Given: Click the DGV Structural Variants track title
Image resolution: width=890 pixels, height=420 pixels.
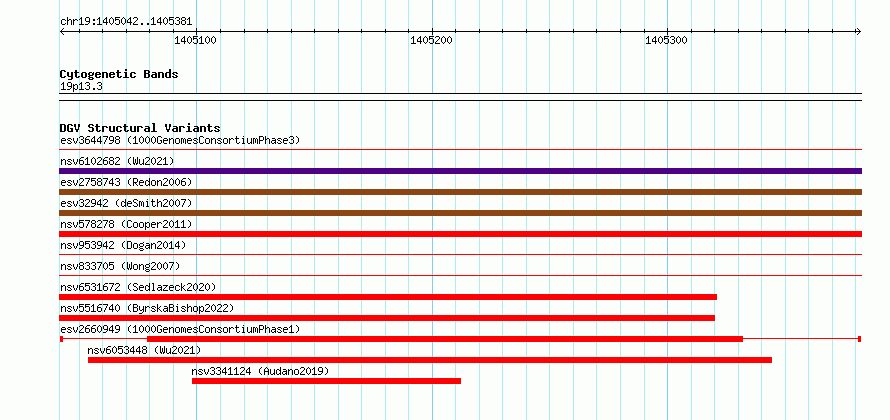Looking at the screenshot, I should [140, 128].
